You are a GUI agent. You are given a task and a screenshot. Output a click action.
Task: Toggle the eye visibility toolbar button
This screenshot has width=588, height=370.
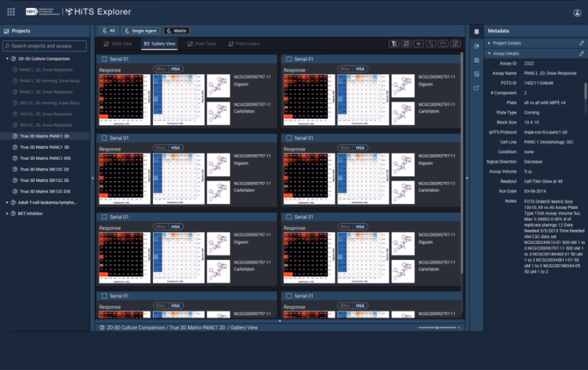418,44
